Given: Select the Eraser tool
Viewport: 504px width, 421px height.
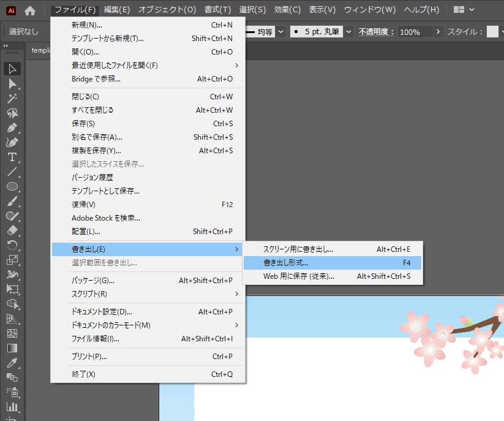Looking at the screenshot, I should point(12,230).
